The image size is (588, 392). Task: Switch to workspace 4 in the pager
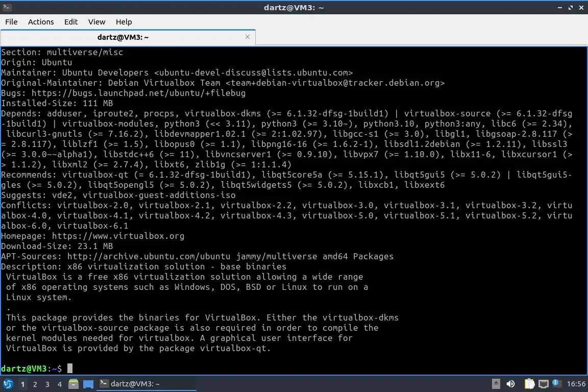pyautogui.click(x=59, y=384)
